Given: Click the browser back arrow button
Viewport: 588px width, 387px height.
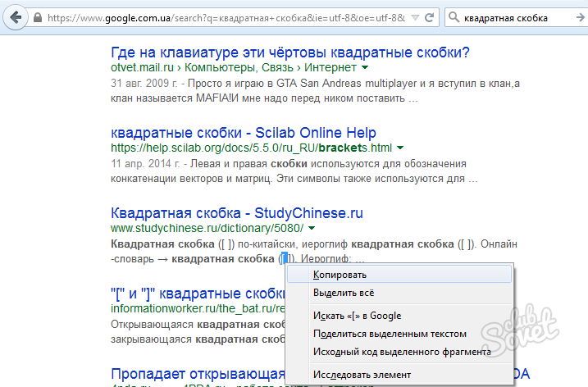Looking at the screenshot, I should coord(16,16).
